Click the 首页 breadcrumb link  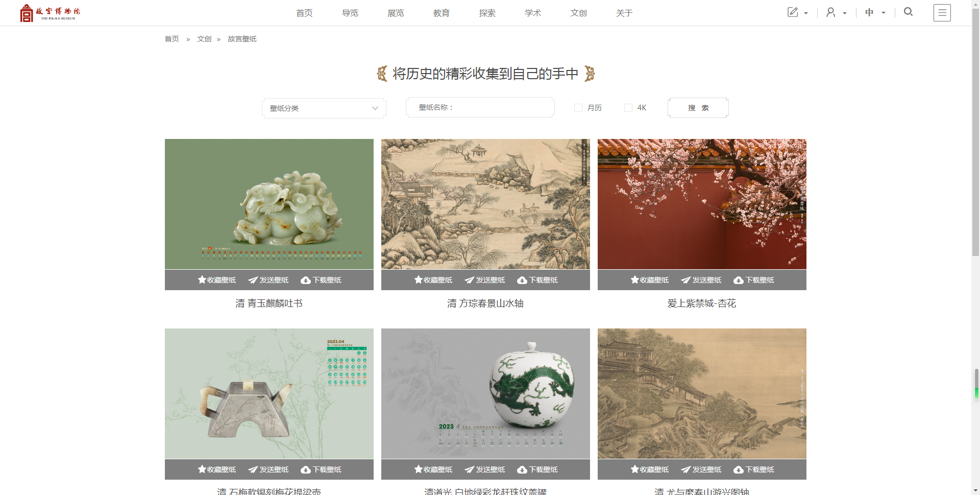click(x=171, y=39)
